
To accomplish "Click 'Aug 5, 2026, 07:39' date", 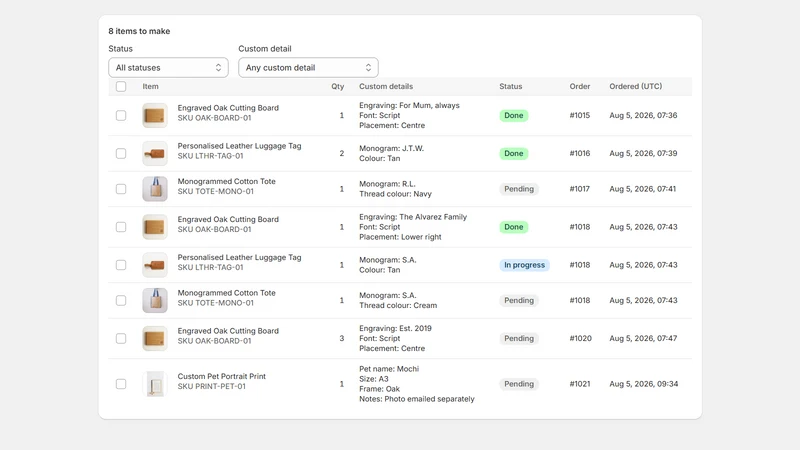I will coord(643,154).
